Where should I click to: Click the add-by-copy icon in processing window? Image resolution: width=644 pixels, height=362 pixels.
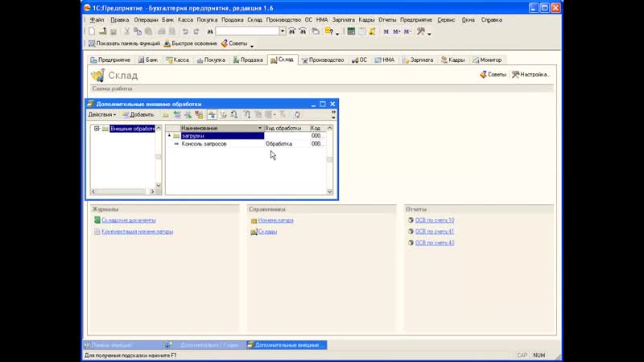tap(176, 115)
